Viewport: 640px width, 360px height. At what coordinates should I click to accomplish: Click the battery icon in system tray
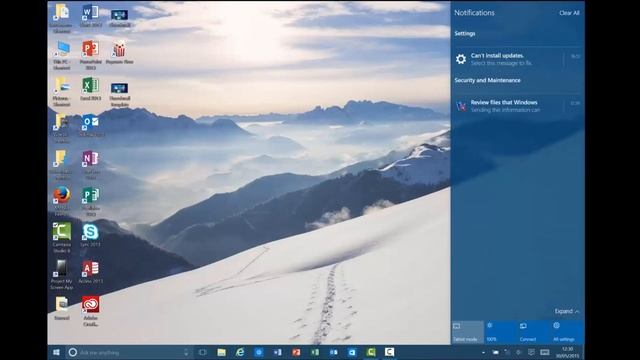point(495,352)
